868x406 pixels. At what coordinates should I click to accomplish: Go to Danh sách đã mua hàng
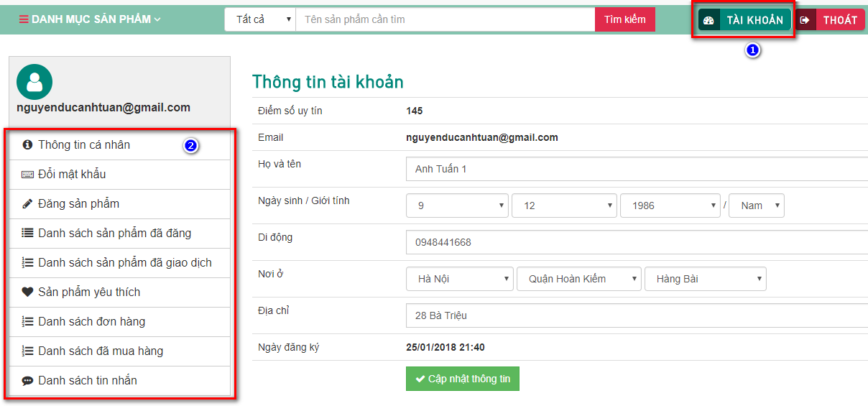(101, 351)
